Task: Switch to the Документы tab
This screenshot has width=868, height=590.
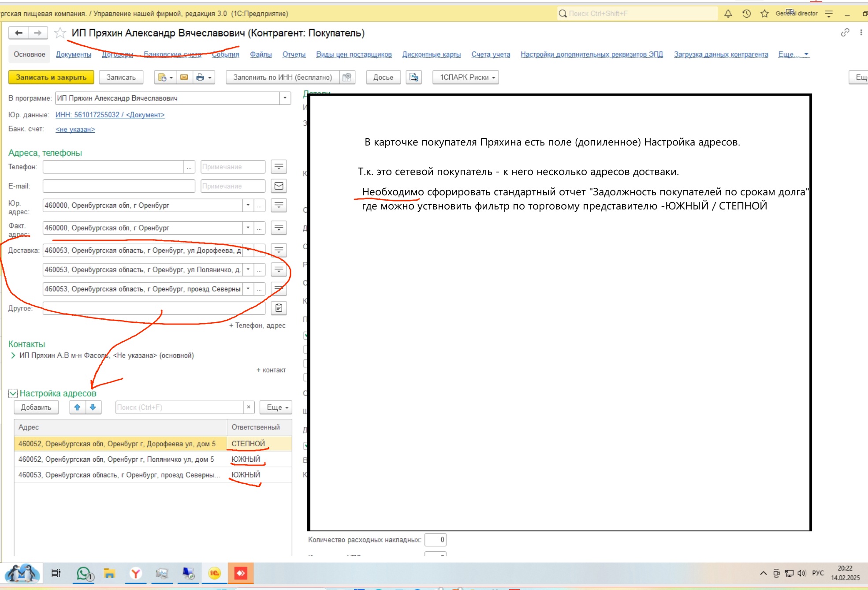Action: tap(74, 54)
